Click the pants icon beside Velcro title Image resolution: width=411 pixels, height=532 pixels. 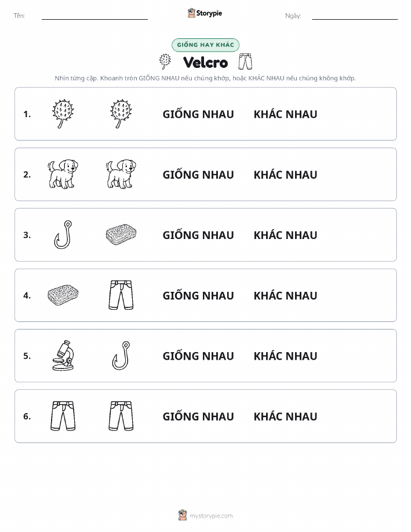(245, 61)
